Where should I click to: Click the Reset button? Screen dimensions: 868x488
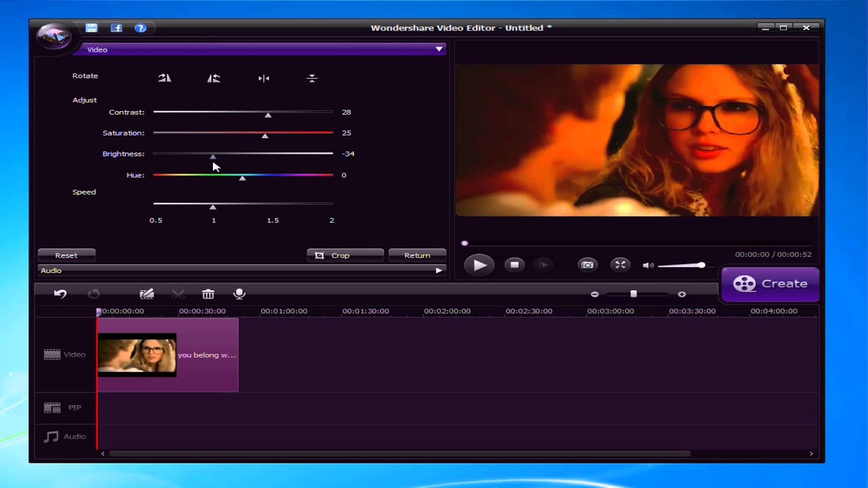66,256
